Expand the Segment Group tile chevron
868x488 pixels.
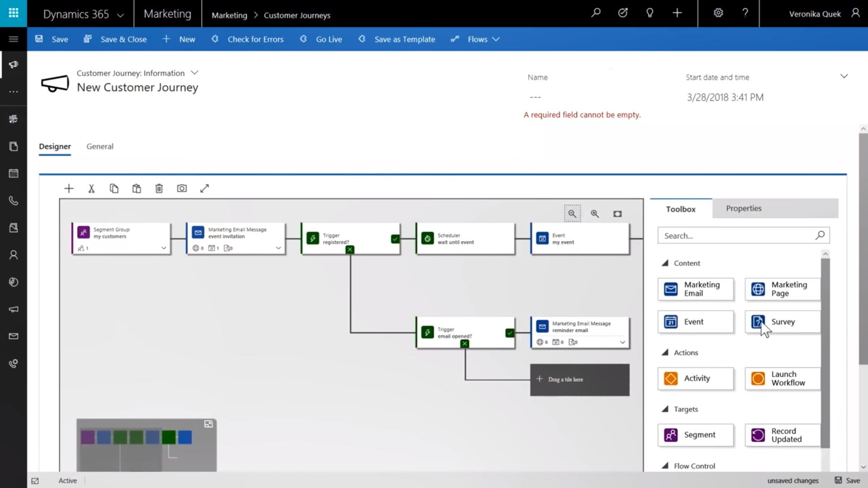tap(164, 248)
